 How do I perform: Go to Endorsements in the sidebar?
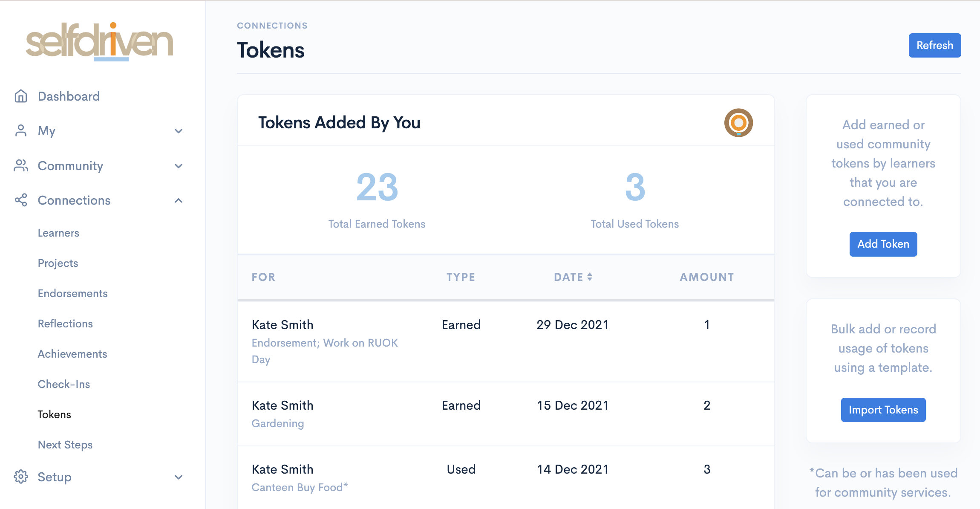72,294
